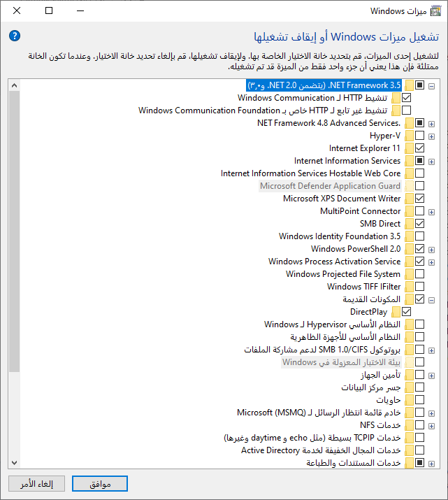Select the Windows TIFF IFilter label

click(x=363, y=287)
